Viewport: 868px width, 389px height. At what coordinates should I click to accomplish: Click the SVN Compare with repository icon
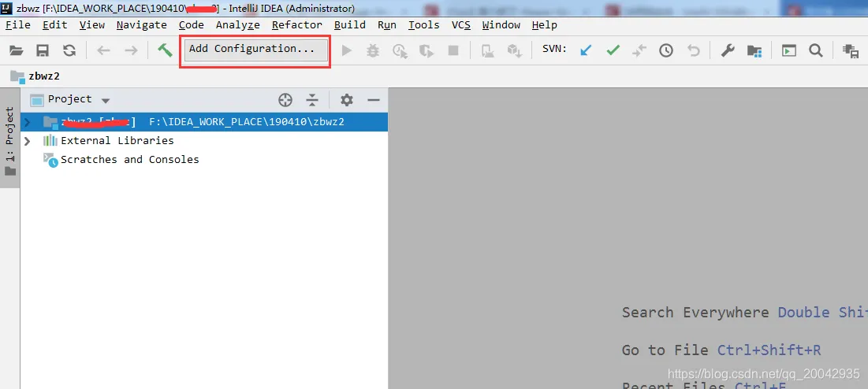click(639, 51)
